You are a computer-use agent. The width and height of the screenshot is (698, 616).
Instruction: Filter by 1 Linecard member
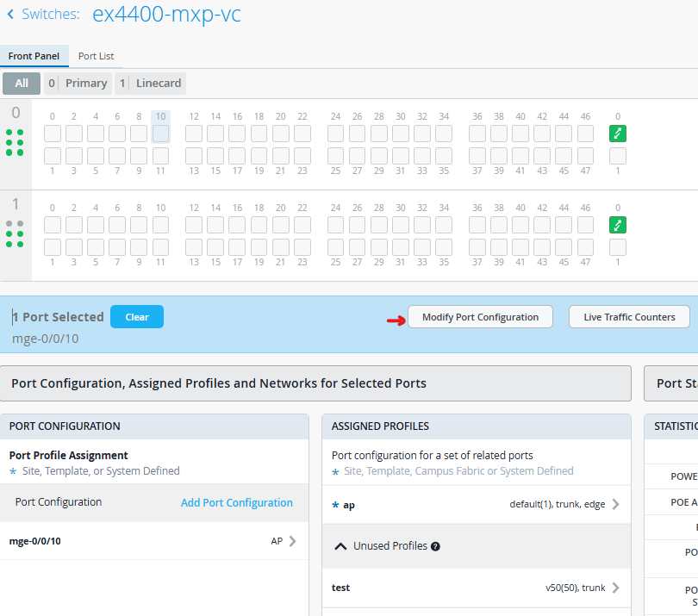click(x=150, y=84)
